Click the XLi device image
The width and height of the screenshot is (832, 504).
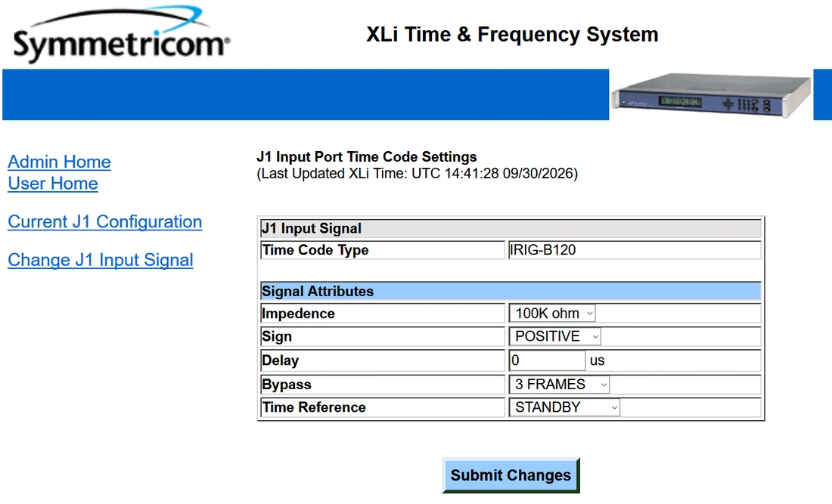point(711,95)
